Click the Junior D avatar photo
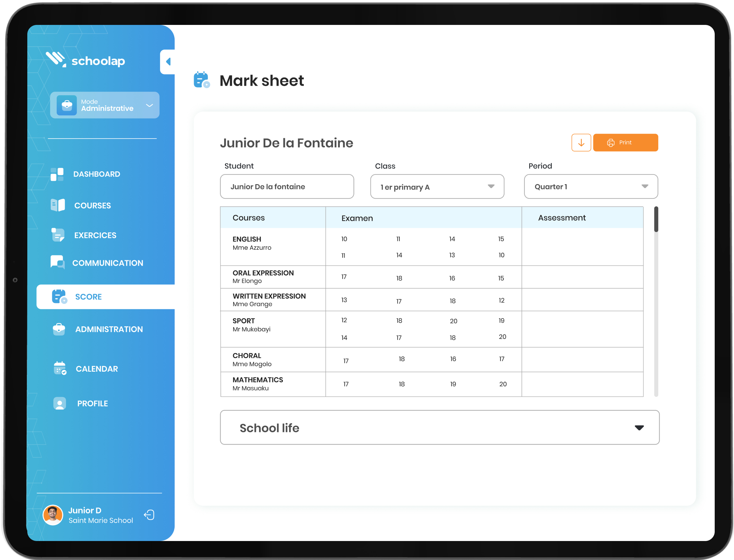Viewport: 734px width, 560px height. pos(53,515)
